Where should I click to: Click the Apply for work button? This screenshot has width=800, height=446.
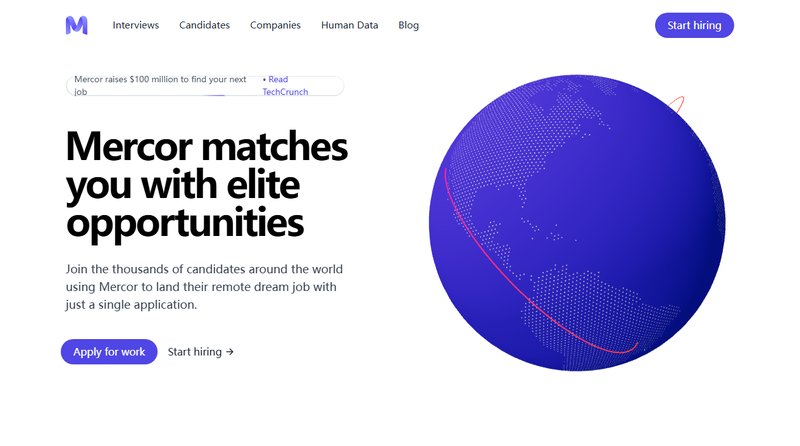pos(109,352)
